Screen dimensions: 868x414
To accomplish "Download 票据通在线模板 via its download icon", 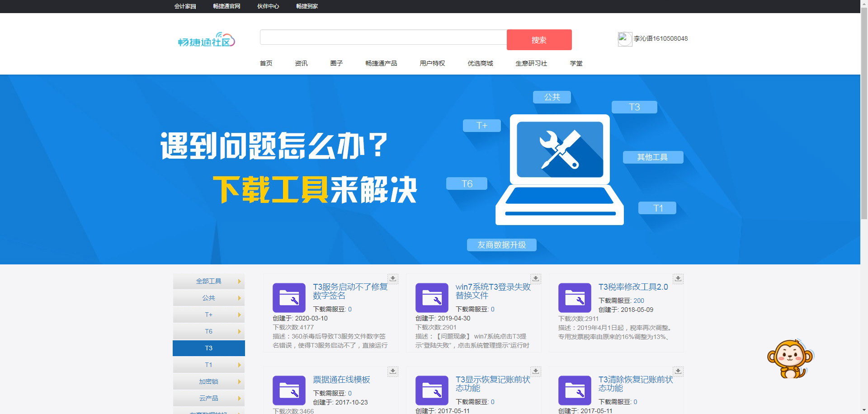I will [393, 371].
